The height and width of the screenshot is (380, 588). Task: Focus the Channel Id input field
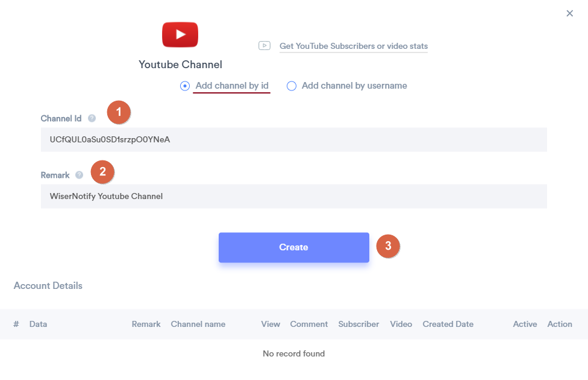(294, 140)
